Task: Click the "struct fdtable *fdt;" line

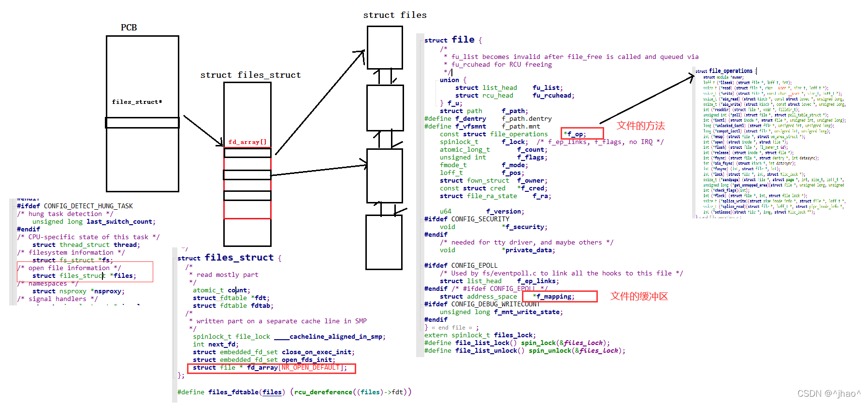Action: pos(231,298)
